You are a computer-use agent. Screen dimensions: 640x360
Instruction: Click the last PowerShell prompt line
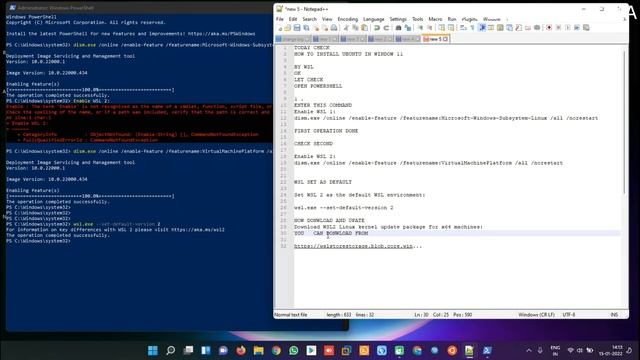[38, 241]
